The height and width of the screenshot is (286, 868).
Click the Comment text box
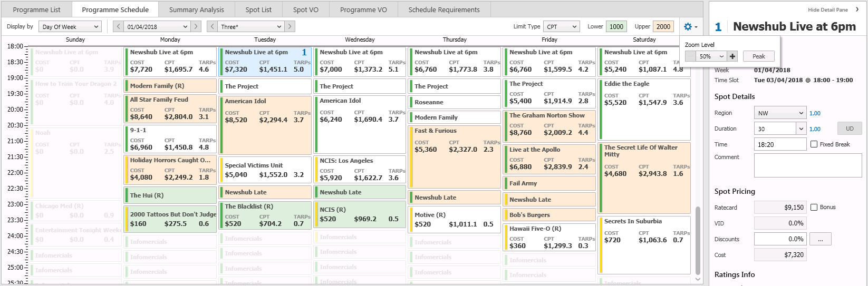[x=808, y=165]
